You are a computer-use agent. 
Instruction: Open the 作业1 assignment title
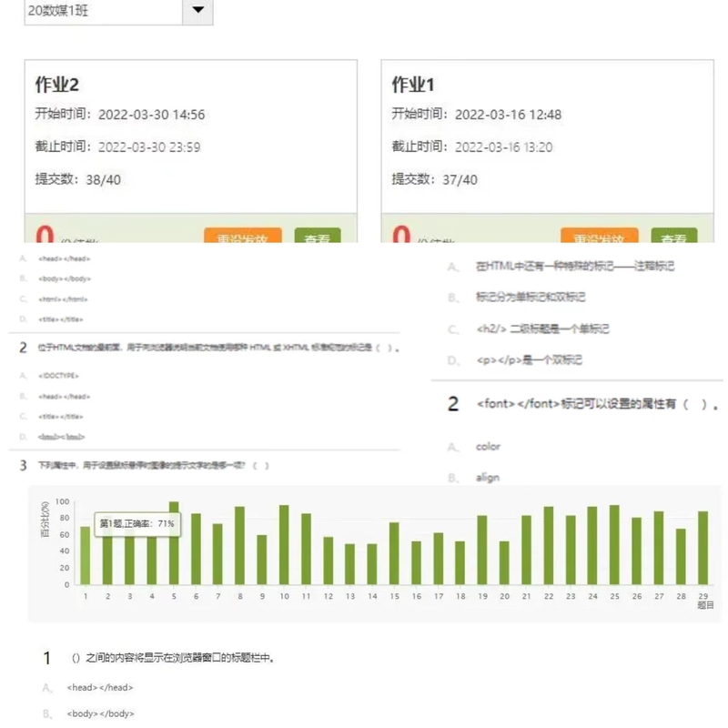tap(413, 85)
